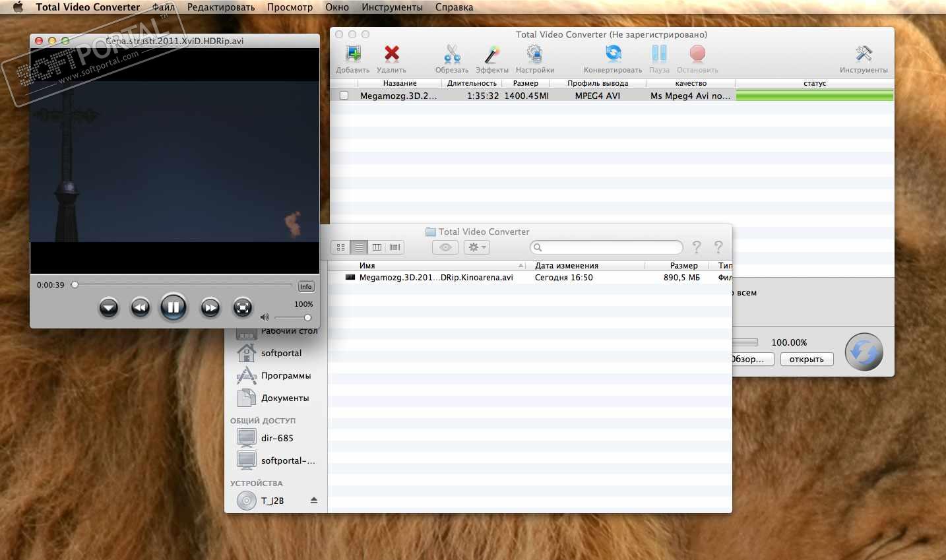946x560 pixels.
Task: Open the Просмотр menu
Action: pyautogui.click(x=290, y=7)
